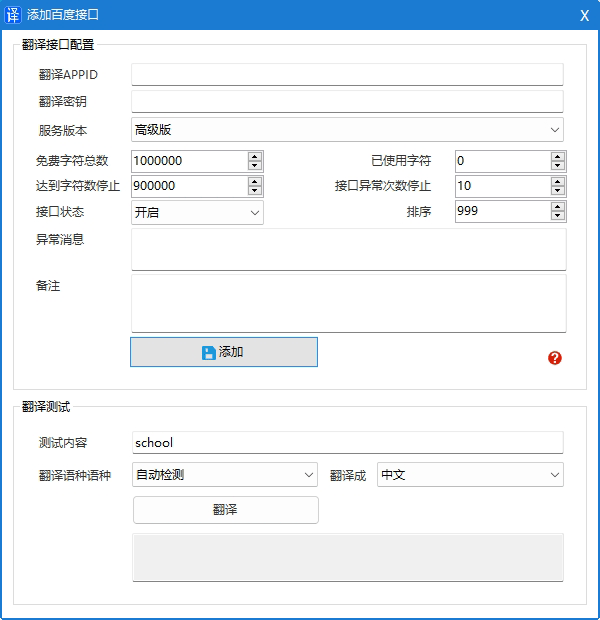
Task: Expand the 接口状态 dropdown
Action: (x=197, y=212)
